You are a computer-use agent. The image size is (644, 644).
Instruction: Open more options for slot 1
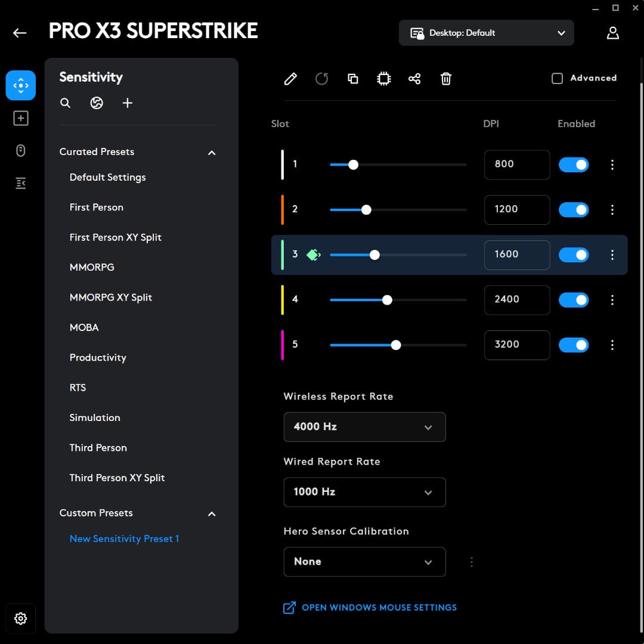point(612,165)
